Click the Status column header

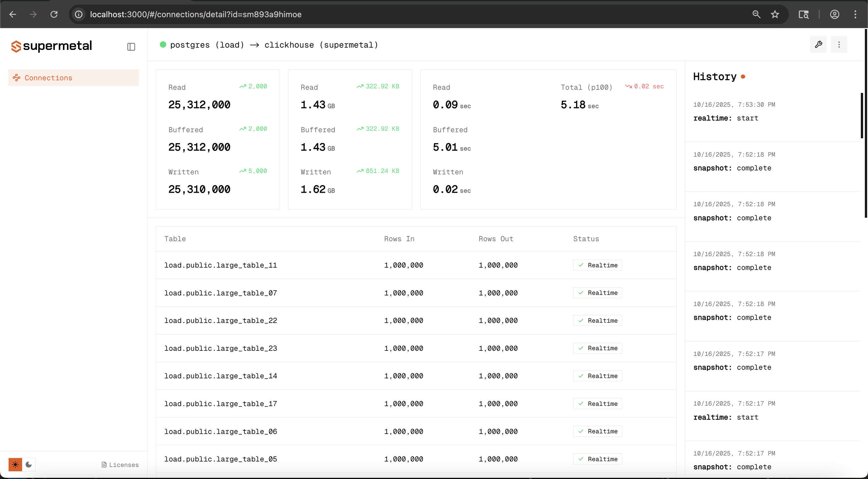coord(586,239)
